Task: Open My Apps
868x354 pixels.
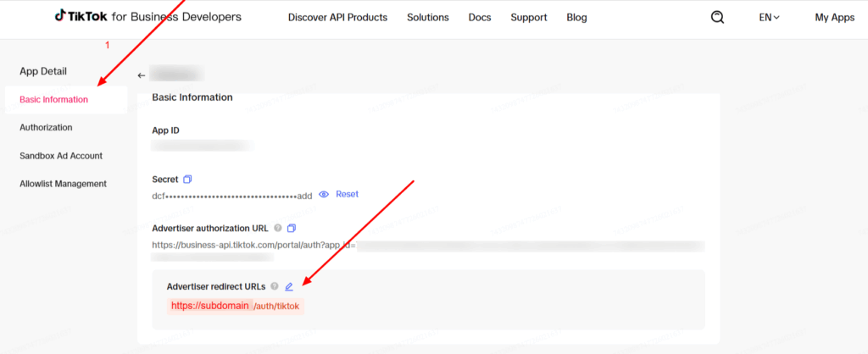Action: [x=834, y=17]
